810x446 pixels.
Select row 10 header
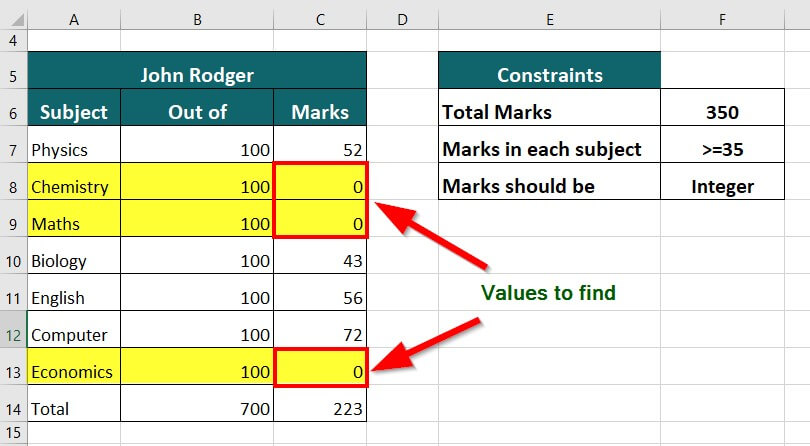coord(13,255)
